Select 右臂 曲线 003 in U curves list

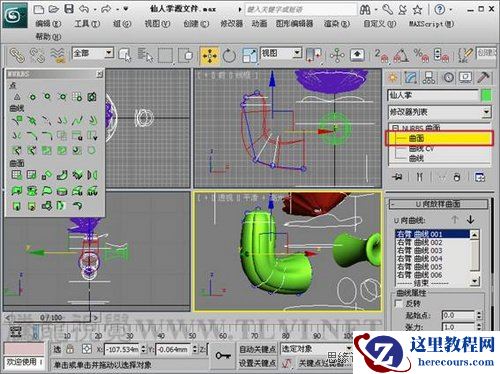coord(419,251)
